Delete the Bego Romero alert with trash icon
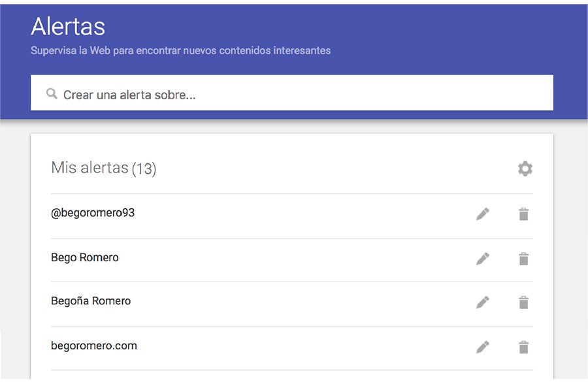Viewport: 588px width, 386px height. point(523,257)
